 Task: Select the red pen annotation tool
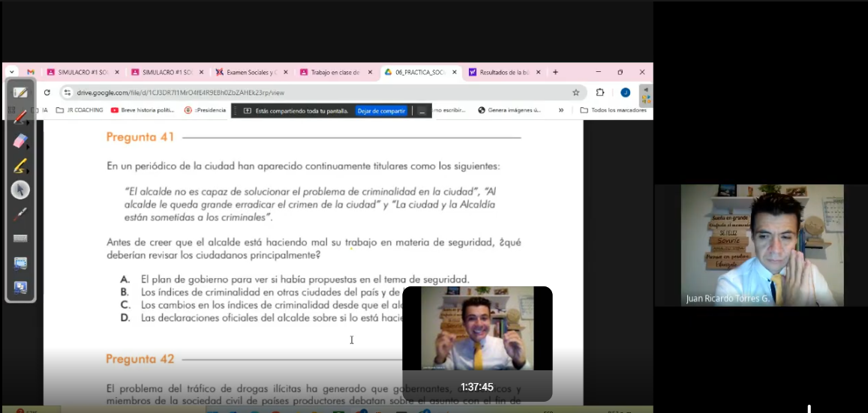20,117
